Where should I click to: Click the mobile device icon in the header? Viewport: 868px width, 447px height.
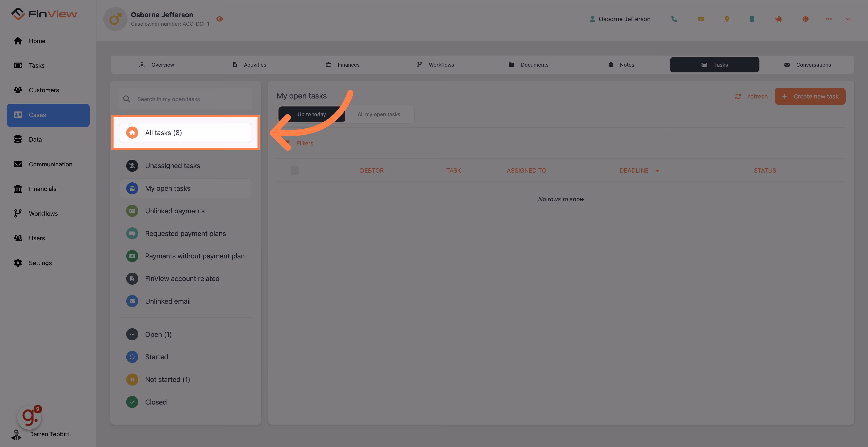click(752, 19)
